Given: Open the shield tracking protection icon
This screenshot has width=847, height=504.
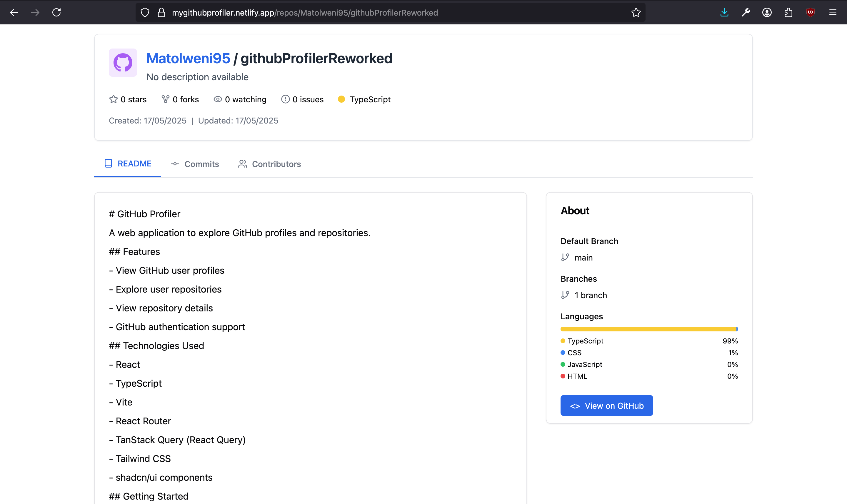Looking at the screenshot, I should (145, 13).
